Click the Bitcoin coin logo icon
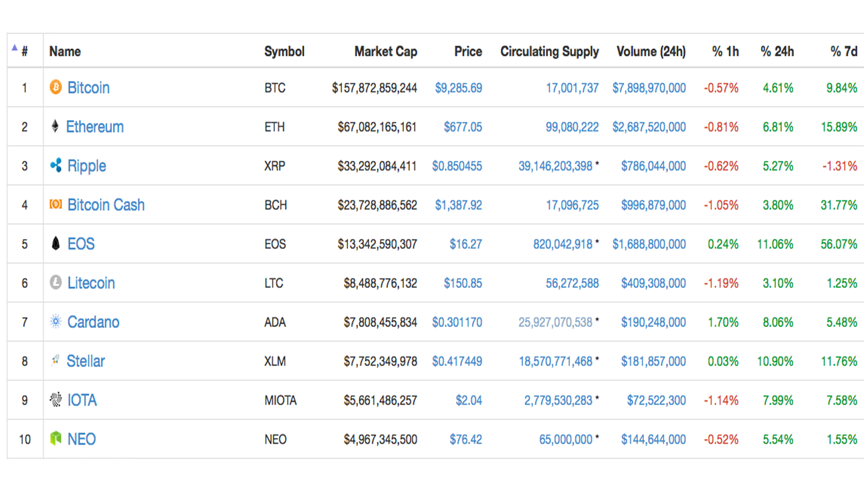The width and height of the screenshot is (868, 496). click(x=55, y=87)
